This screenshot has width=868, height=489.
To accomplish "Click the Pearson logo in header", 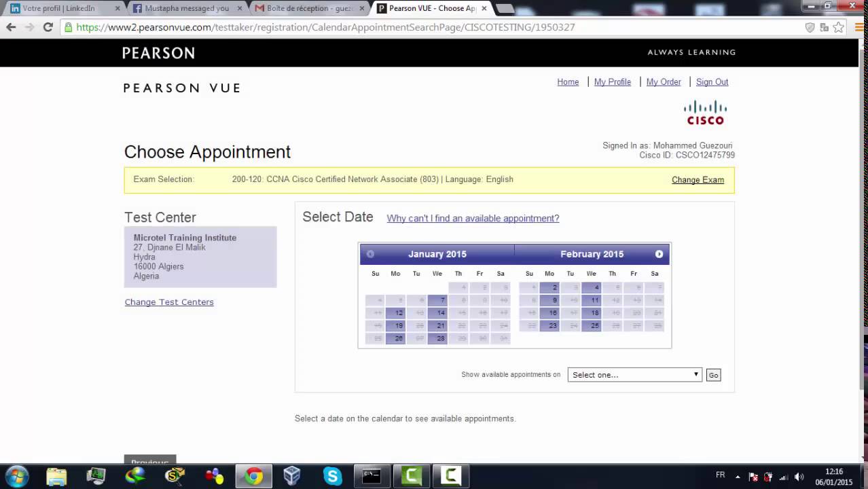I will 158,53.
